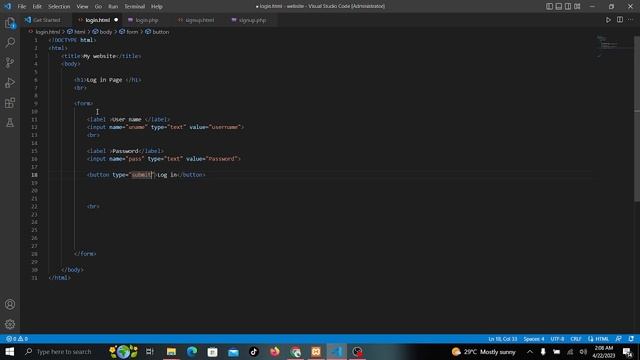Open the Edit menu
The image size is (640, 360).
click(37, 7)
